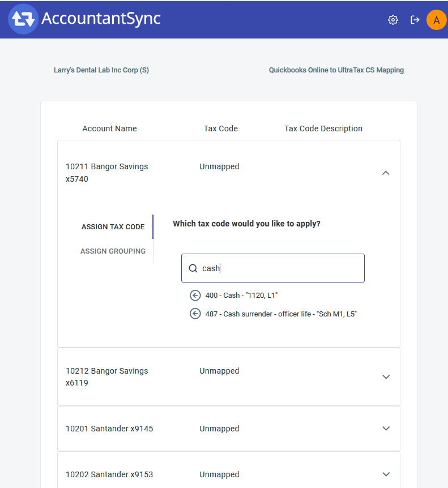Expand the 10202 Santander x9153 account
Image resolution: width=448 pixels, height=488 pixels.
386,474
